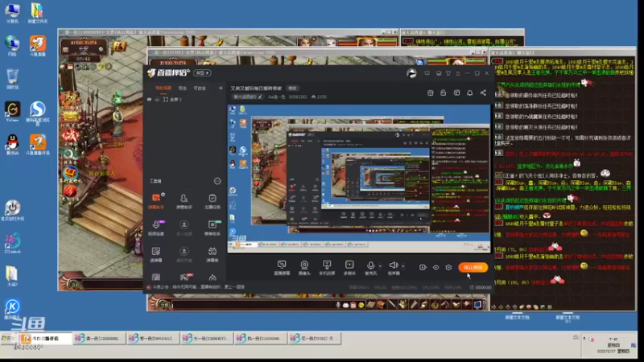The height and width of the screenshot is (362, 644).
Task: Switch to the second scene tab
Action: (x=183, y=88)
